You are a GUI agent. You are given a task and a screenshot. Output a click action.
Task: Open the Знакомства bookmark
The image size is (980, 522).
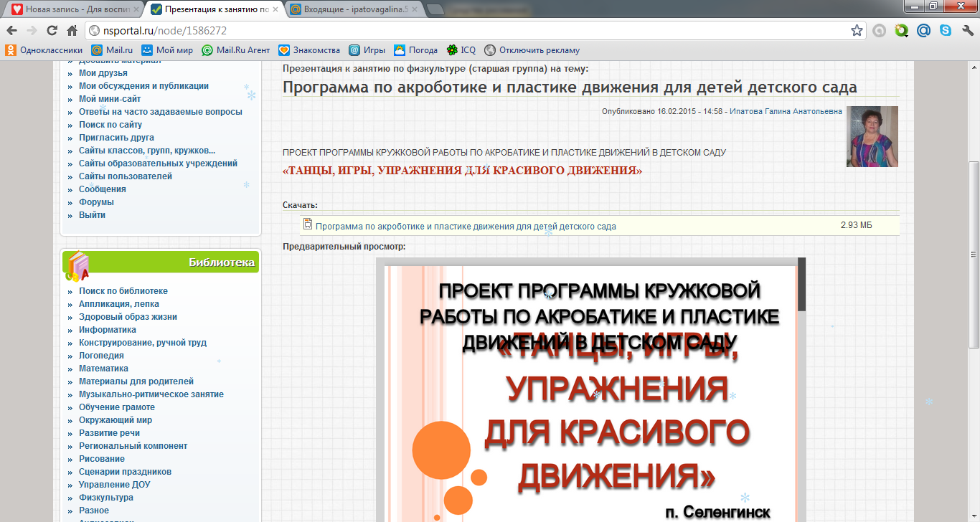309,50
